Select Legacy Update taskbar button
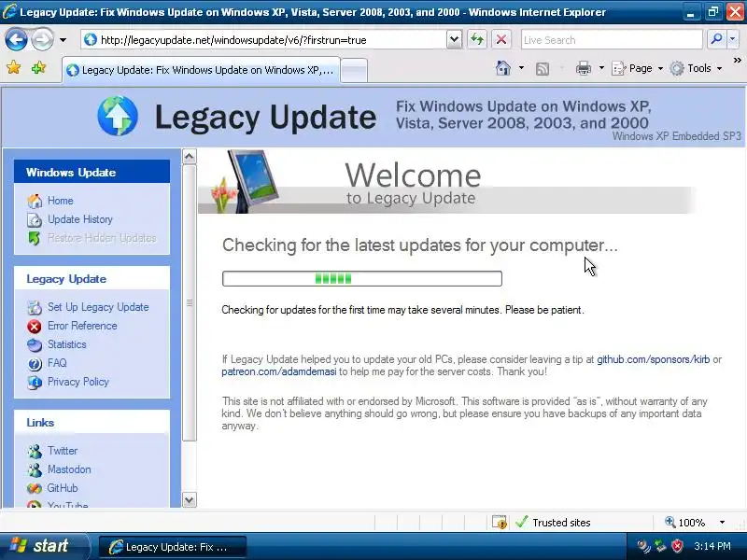The image size is (747, 560). 173,547
